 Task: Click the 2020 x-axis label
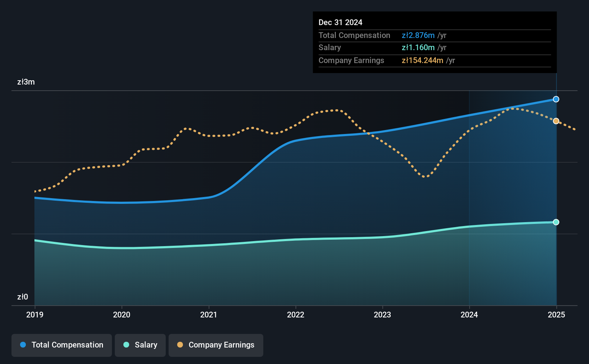coord(122,315)
